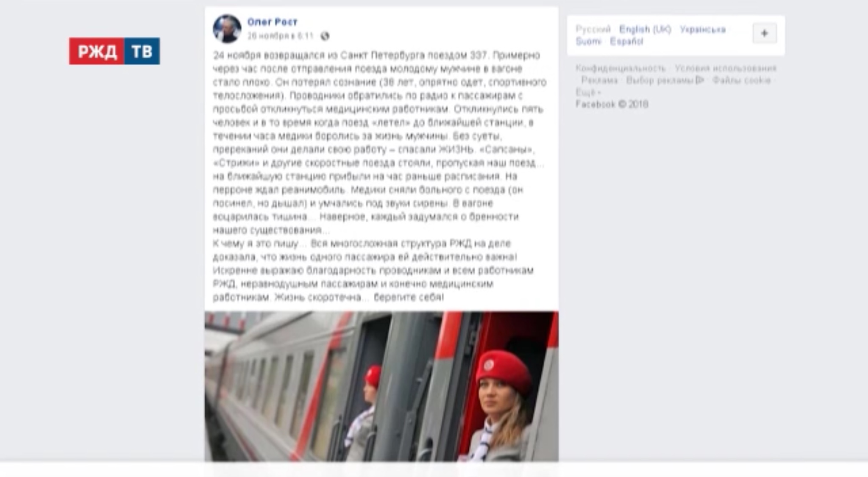Open Олег Рост's profile picture
The height and width of the screenshot is (477, 868).
pyautogui.click(x=227, y=29)
